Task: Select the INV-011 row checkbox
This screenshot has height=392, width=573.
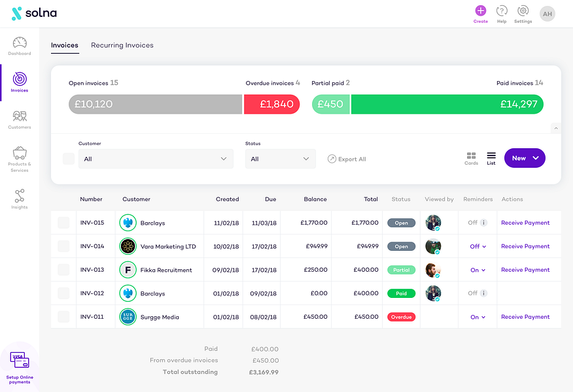Action: pyautogui.click(x=63, y=317)
